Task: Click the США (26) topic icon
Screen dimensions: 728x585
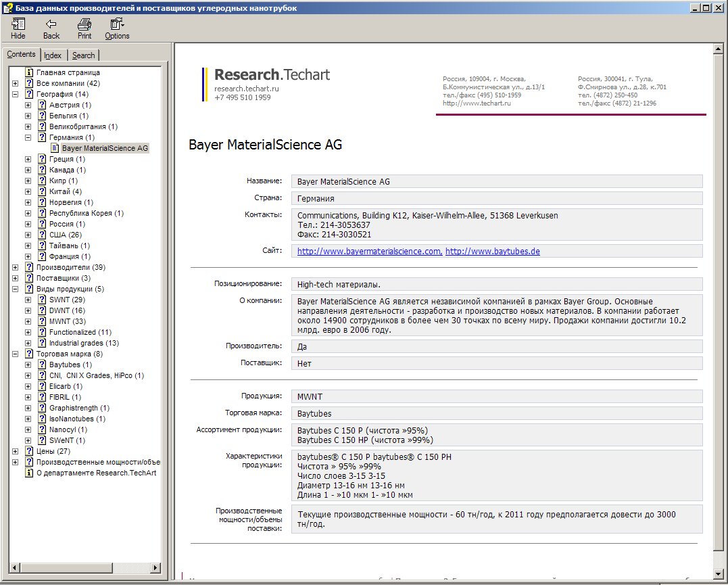Action: [43, 235]
